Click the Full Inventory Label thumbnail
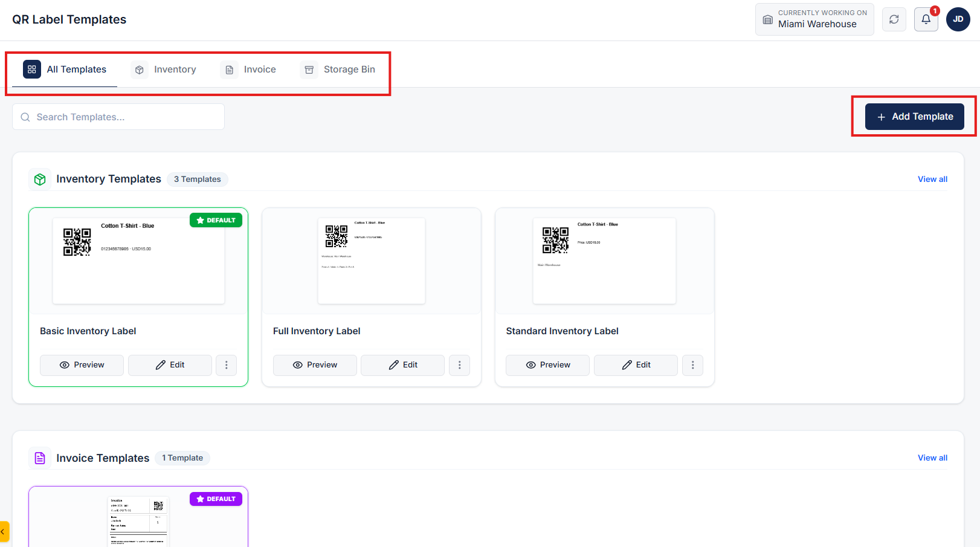The height and width of the screenshot is (547, 980). 372,261
